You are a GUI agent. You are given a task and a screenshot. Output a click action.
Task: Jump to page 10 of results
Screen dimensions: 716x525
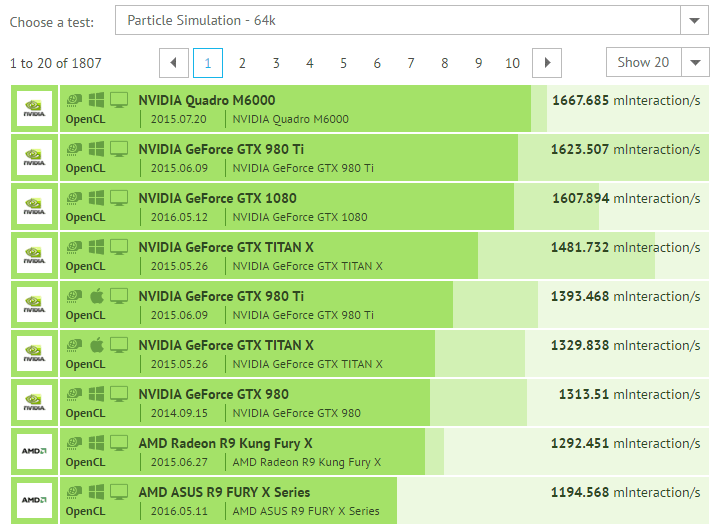tap(512, 63)
